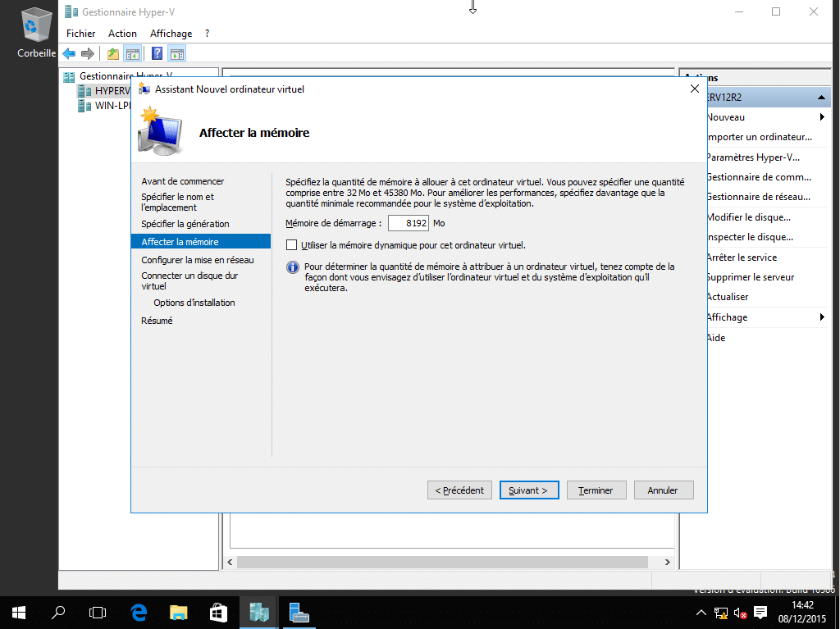Open Gestionnaire de commutateur action

pos(759,177)
